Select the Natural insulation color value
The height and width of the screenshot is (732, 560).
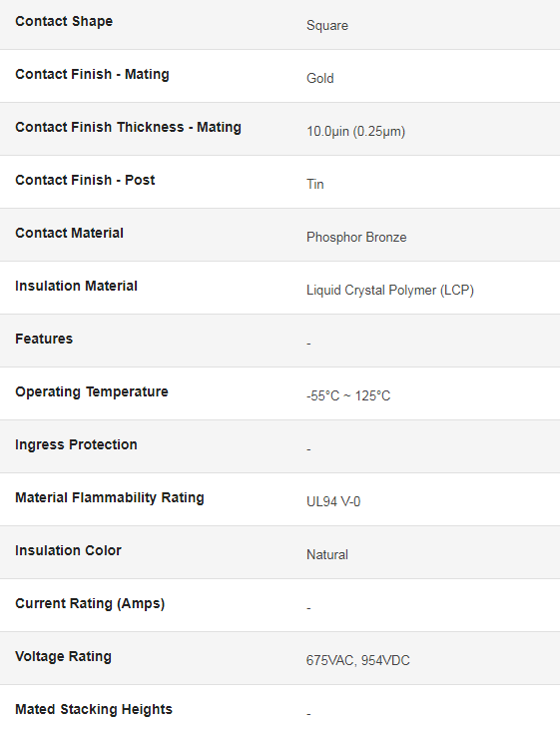click(x=327, y=554)
